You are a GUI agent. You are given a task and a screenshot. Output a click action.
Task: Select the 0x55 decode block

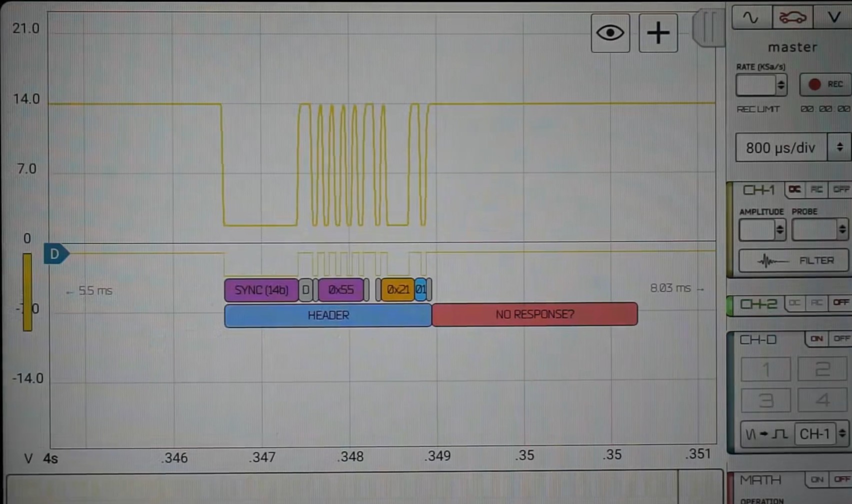341,290
